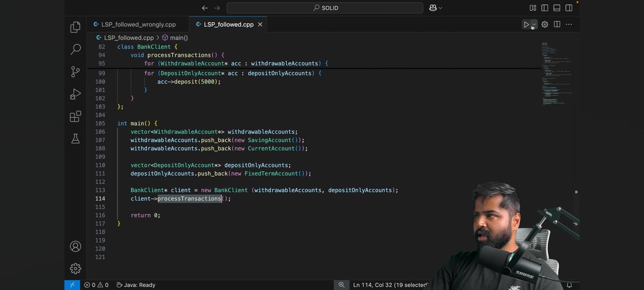Viewport: 644px width, 290px height.
Task: Open the Explorer view in activity bar
Action: point(76,27)
